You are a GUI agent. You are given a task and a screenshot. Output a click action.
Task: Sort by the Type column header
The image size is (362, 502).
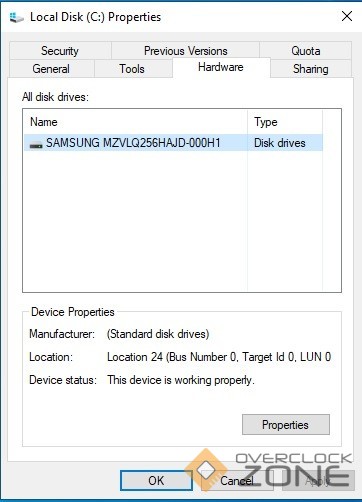click(285, 122)
